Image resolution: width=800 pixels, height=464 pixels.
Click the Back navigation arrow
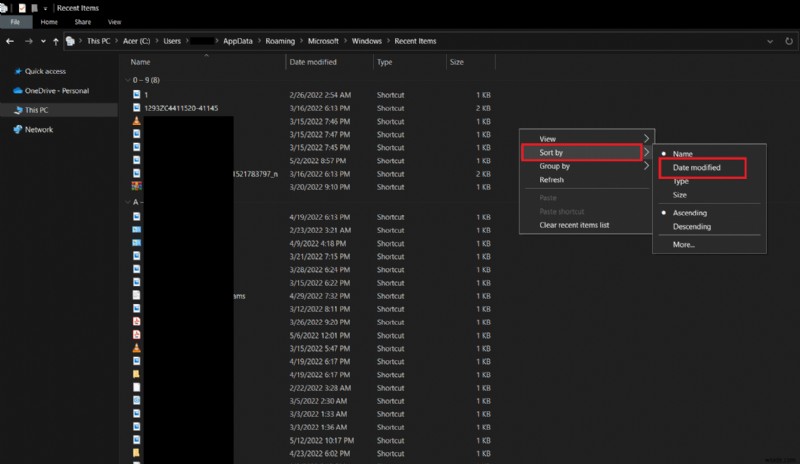tap(10, 41)
